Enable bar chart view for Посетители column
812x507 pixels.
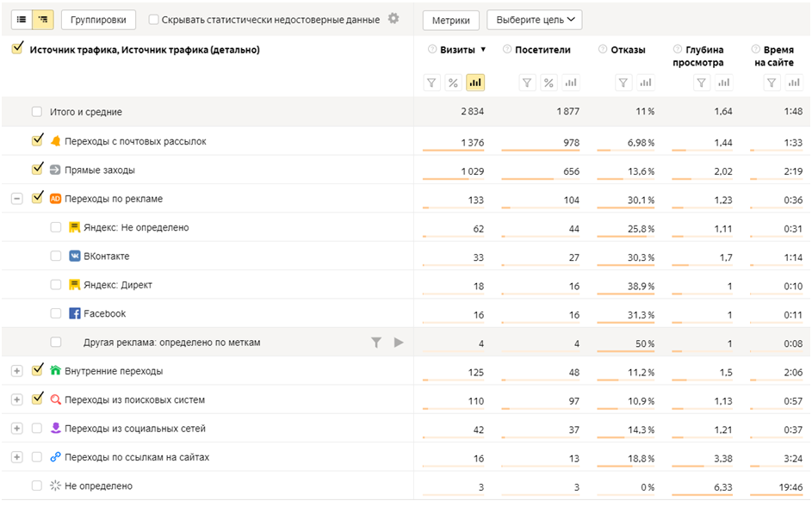[x=571, y=83]
